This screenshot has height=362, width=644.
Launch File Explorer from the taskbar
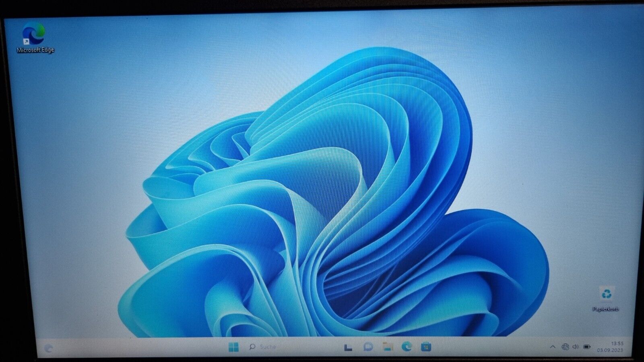click(x=387, y=347)
